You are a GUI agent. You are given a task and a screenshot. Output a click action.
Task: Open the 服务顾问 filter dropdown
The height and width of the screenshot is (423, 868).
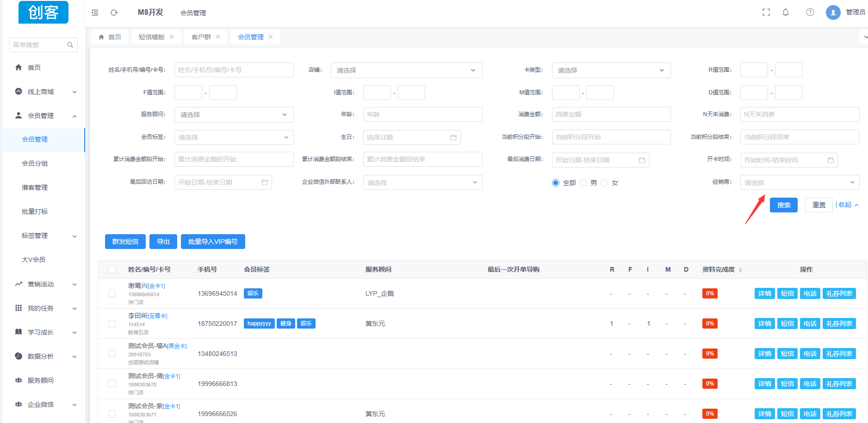(x=234, y=115)
